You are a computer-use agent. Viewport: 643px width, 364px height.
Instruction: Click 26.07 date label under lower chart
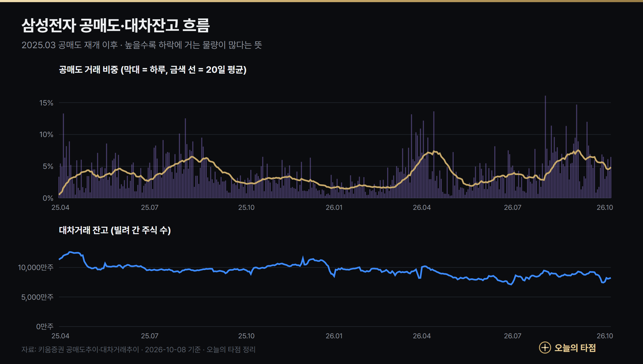513,336
